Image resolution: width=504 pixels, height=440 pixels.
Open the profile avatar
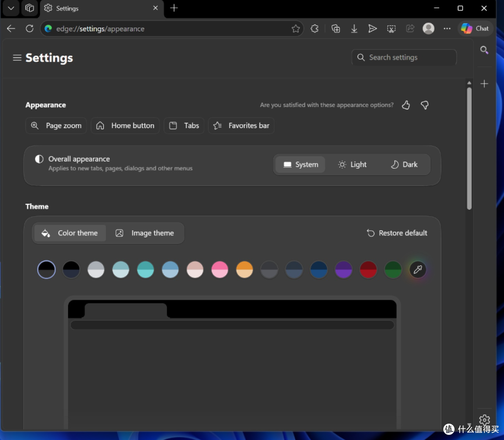(x=428, y=28)
